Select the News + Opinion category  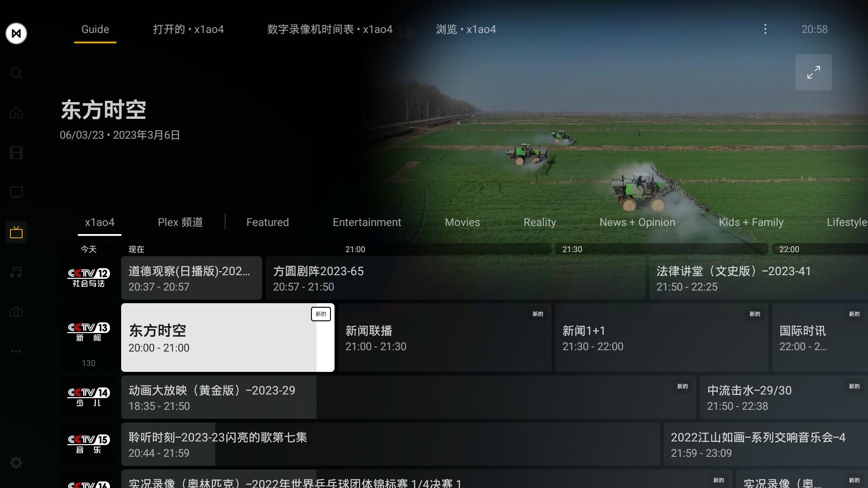pos(637,222)
